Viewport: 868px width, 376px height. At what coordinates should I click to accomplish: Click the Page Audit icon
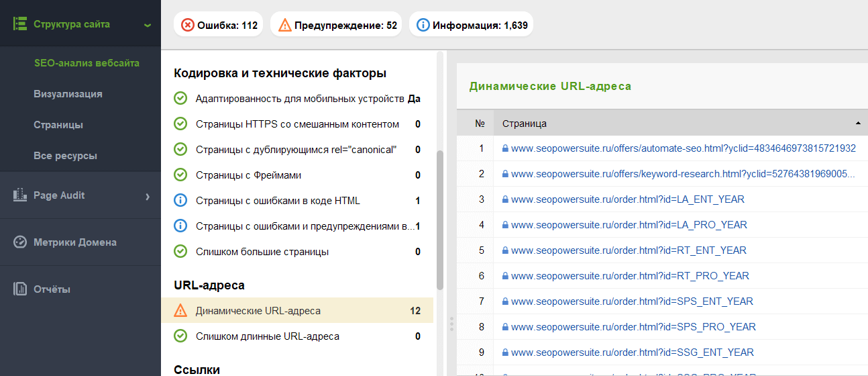(20, 195)
